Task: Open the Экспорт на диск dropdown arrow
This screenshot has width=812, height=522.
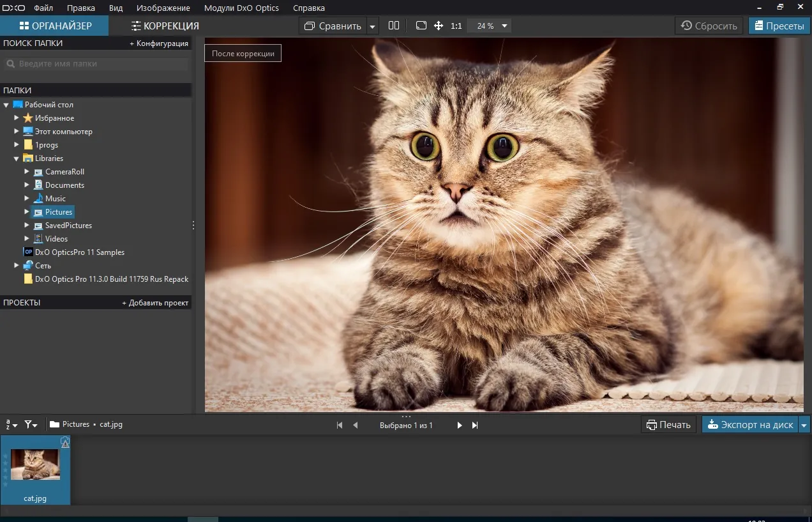Action: coord(804,425)
